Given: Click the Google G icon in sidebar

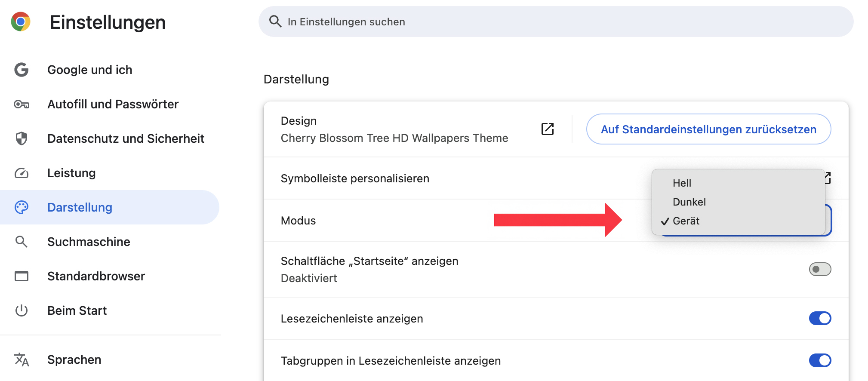Looking at the screenshot, I should 22,70.
